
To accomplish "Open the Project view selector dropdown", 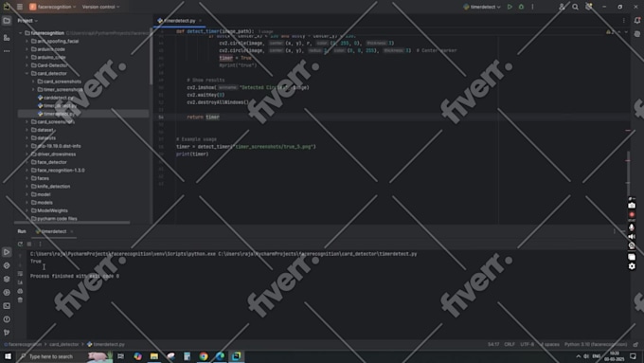I will [27, 21].
